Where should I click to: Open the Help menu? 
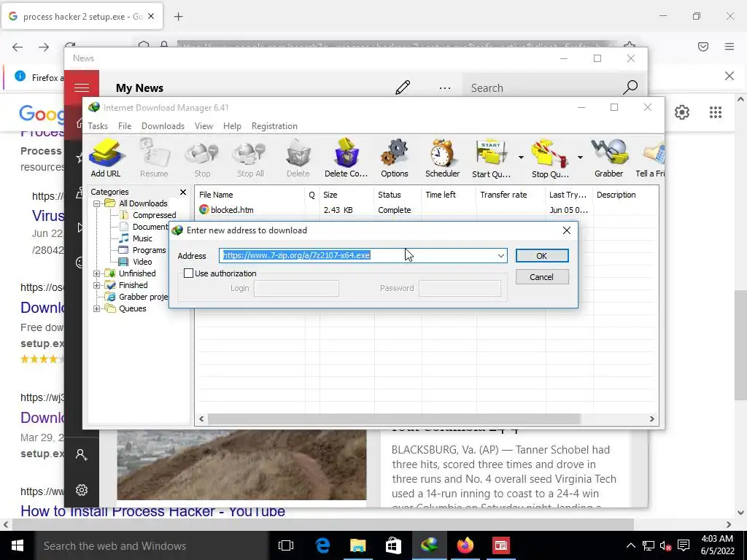tap(232, 126)
